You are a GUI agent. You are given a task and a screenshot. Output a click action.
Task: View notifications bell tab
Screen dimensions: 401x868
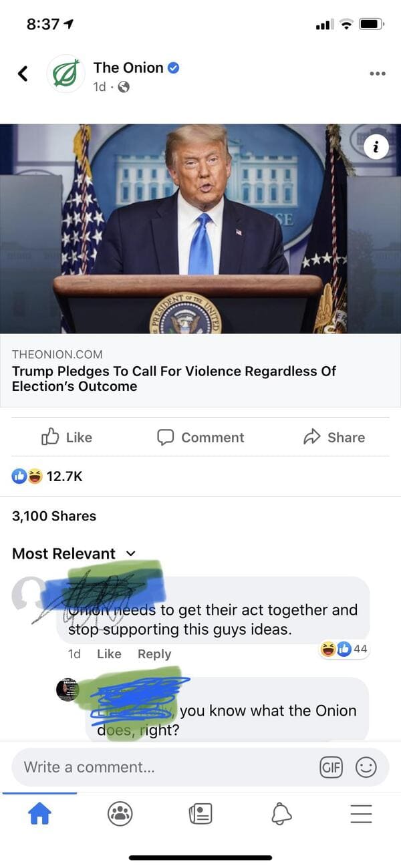(281, 813)
